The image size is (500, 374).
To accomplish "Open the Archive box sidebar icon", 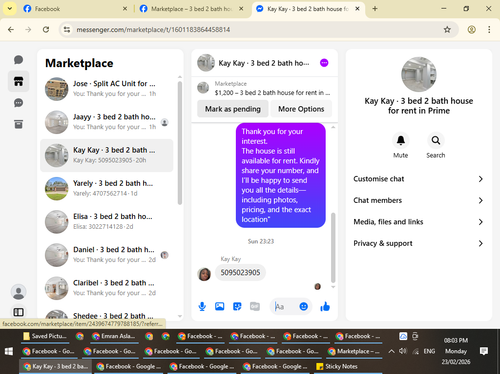I will tap(18, 124).
